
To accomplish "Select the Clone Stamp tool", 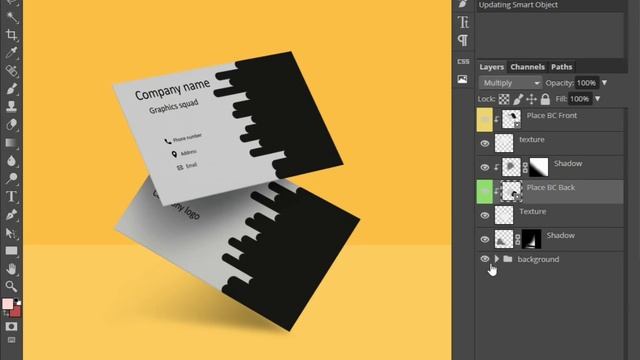I will coord(11,107).
